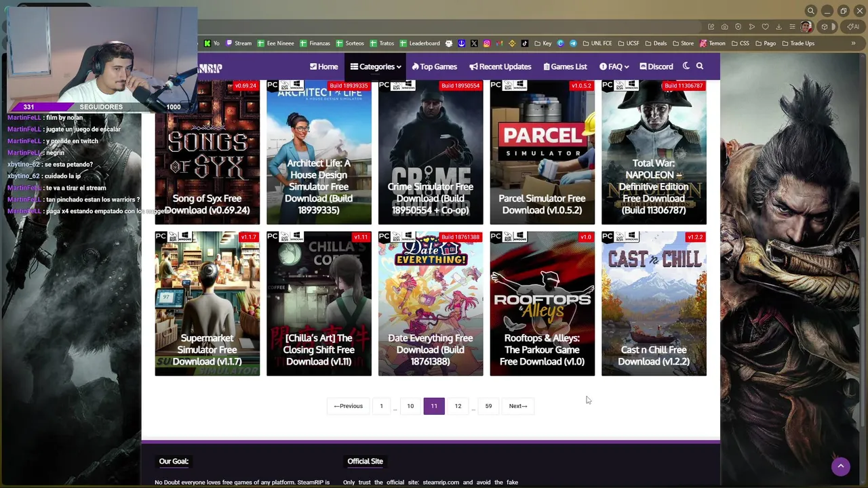The image size is (868, 488).
Task: Expand the Categories dropdown menu
Action: coord(376,66)
